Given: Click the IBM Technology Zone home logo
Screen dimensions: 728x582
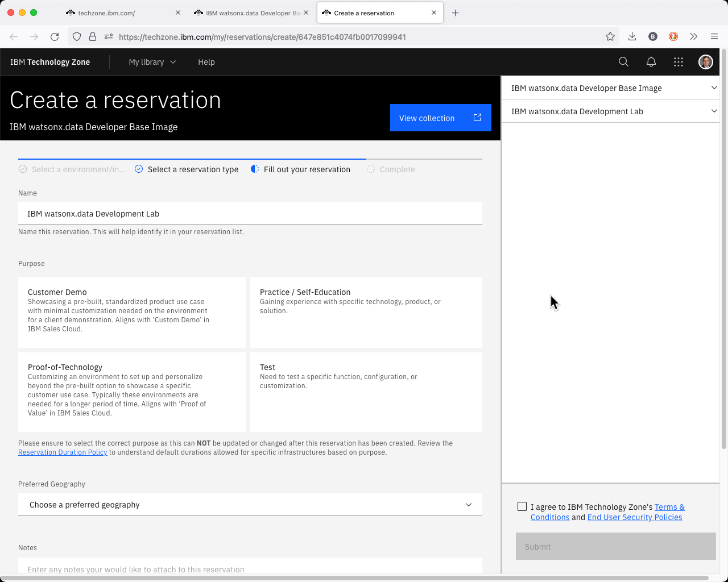Looking at the screenshot, I should click(50, 62).
